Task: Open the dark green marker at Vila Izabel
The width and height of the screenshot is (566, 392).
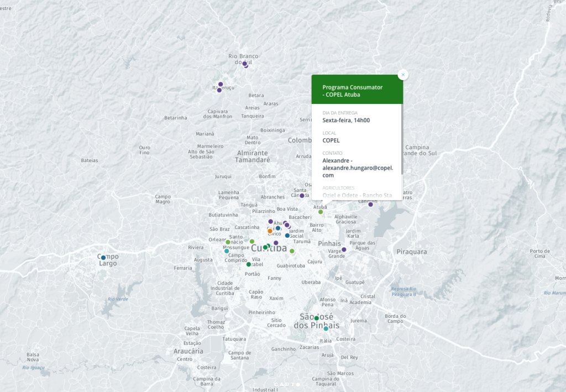Action: click(x=249, y=264)
